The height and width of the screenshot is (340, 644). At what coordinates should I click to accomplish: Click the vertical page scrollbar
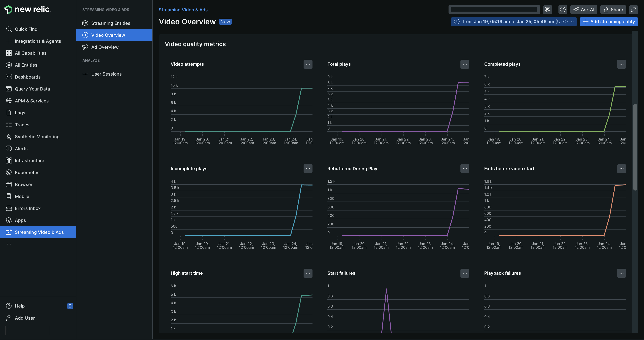pos(635,147)
